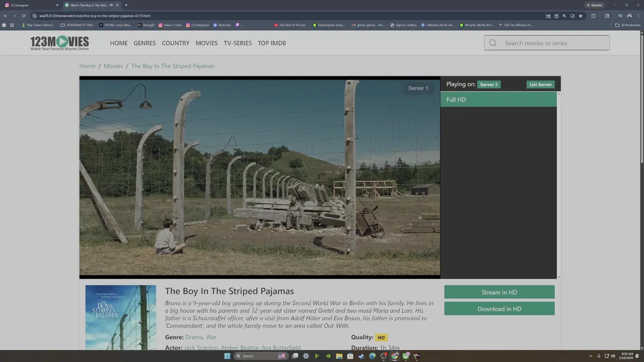Screen dimensions: 644x362
Task: Open the media control icon in toolbar
Action: [620, 16]
